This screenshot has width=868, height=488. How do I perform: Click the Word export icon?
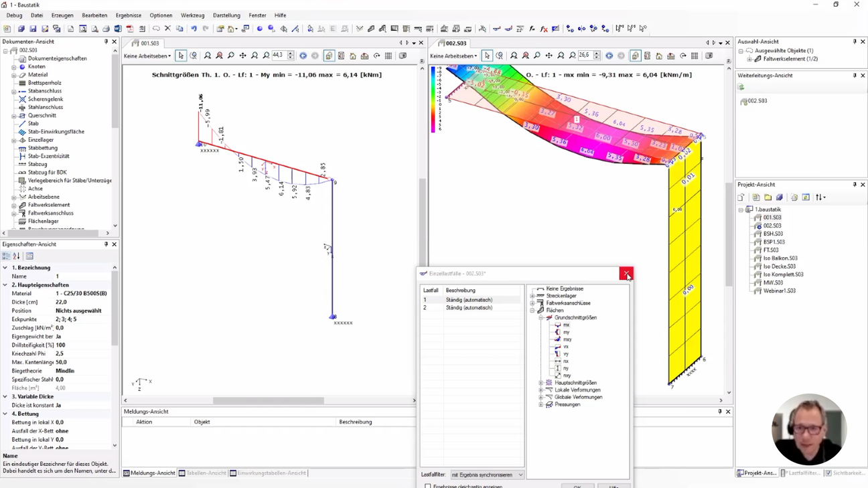[x=118, y=29]
